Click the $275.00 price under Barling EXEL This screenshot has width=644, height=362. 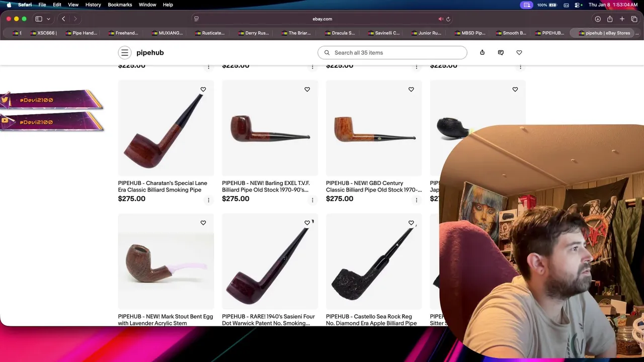point(235,199)
